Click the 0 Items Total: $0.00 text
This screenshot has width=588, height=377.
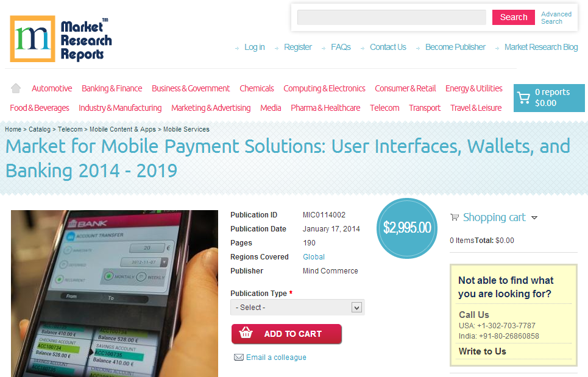482,241
